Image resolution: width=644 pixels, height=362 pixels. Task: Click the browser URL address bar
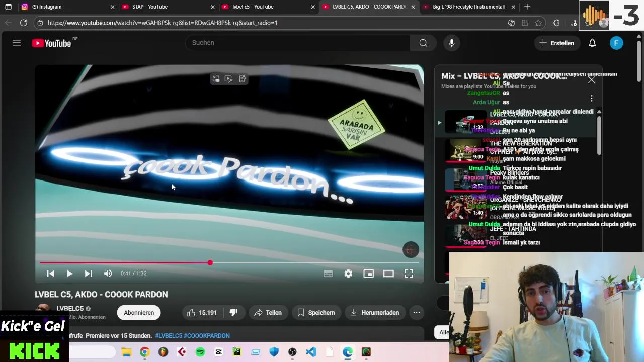(x=272, y=23)
